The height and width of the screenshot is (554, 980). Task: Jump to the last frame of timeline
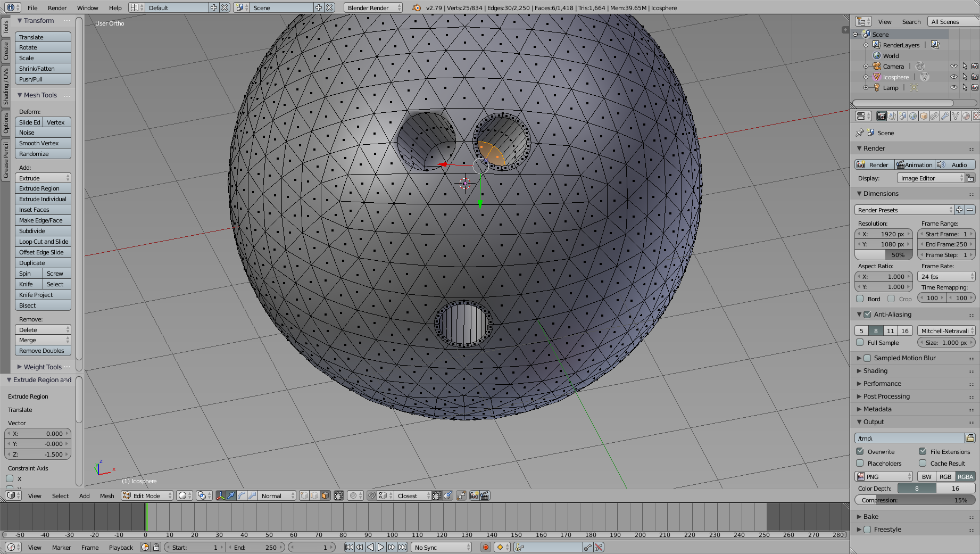(403, 547)
